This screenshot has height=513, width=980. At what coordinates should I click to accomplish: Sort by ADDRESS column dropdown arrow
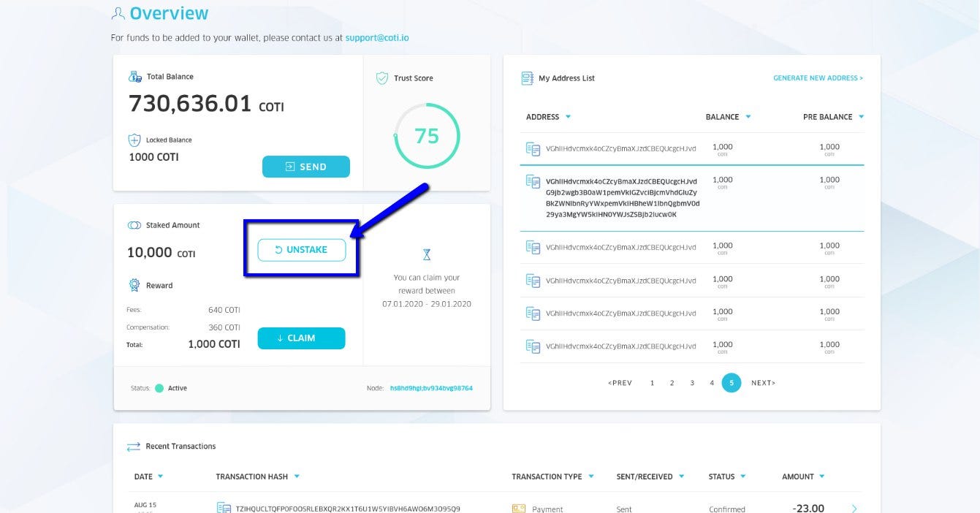(x=568, y=117)
